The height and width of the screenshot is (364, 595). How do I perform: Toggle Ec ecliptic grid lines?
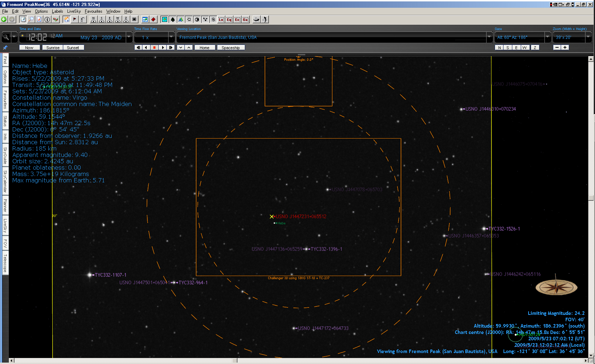point(237,19)
